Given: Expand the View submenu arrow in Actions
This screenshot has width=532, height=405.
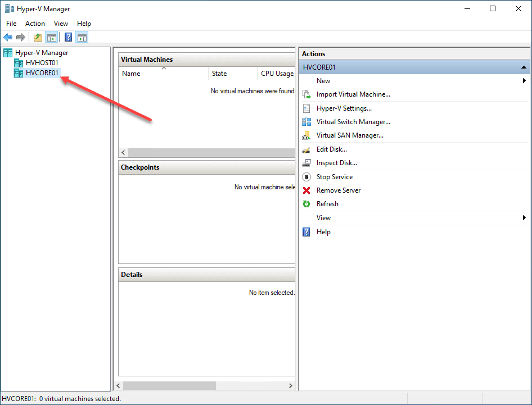Looking at the screenshot, I should 524,217.
